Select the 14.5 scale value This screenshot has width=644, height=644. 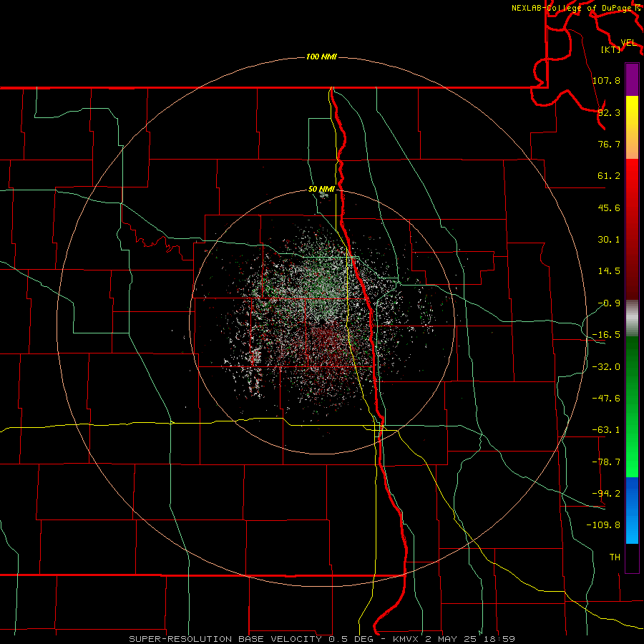tap(609, 271)
